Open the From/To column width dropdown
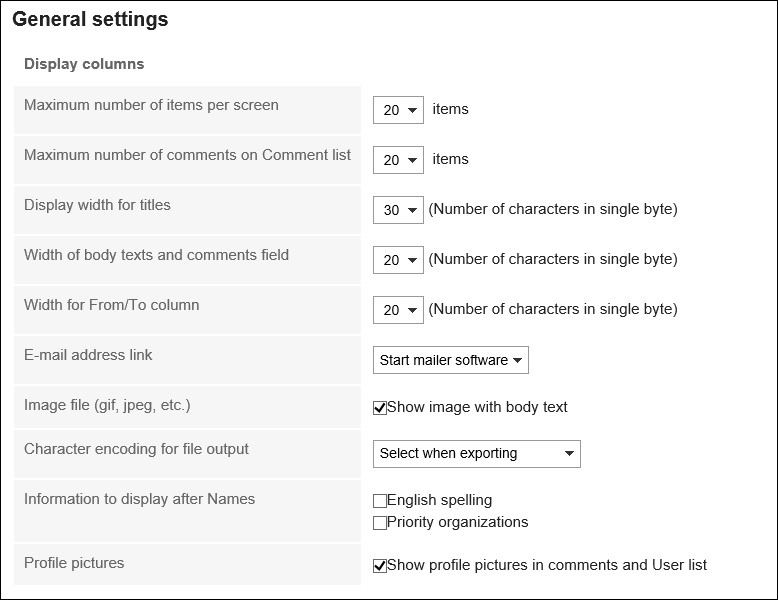The image size is (778, 600). point(398,310)
